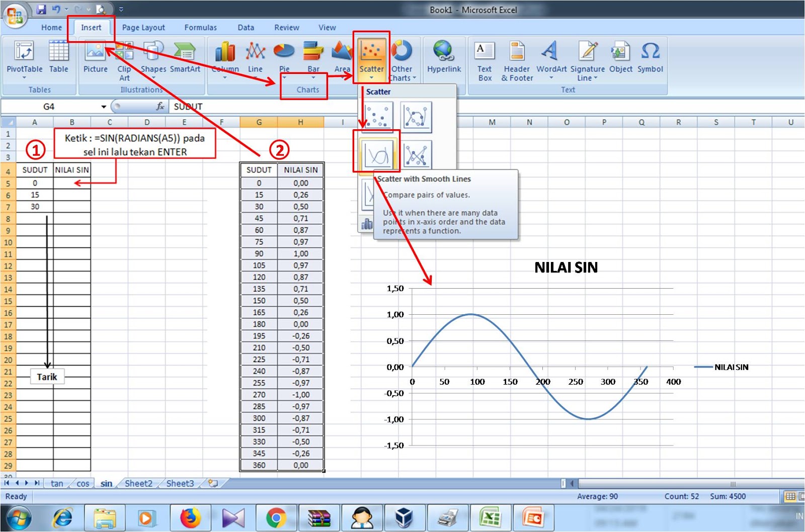Image resolution: width=805 pixels, height=532 pixels.
Task: Choose the Column chart type
Action: click(x=225, y=59)
